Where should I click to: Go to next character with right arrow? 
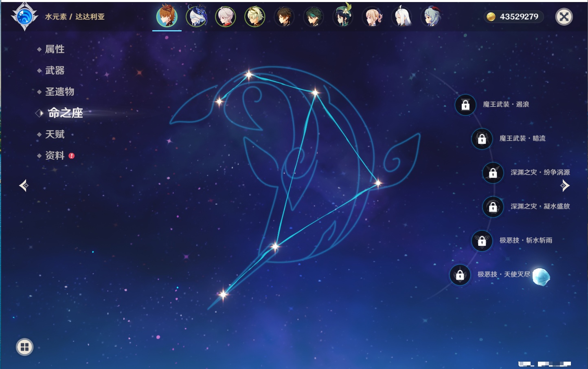[565, 186]
